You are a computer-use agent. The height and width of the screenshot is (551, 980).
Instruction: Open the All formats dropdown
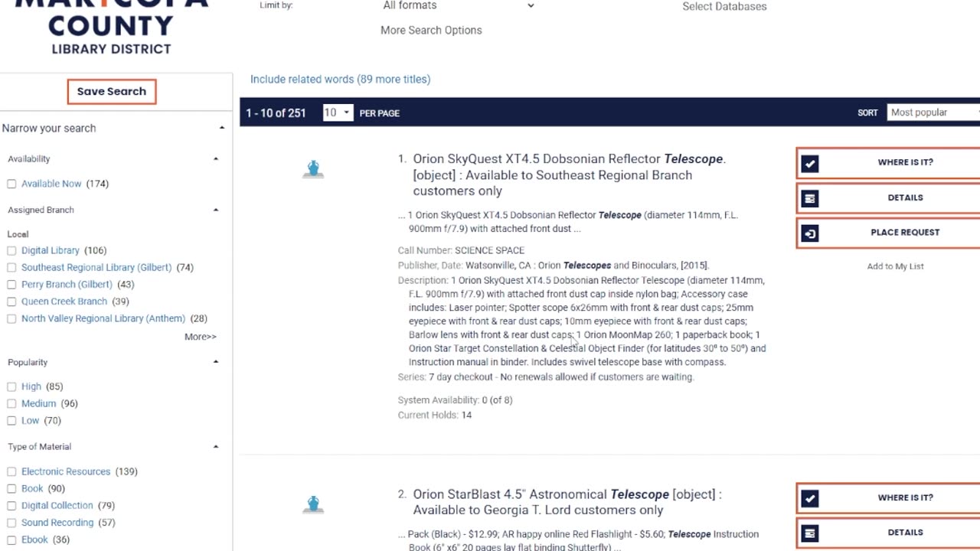(x=458, y=5)
